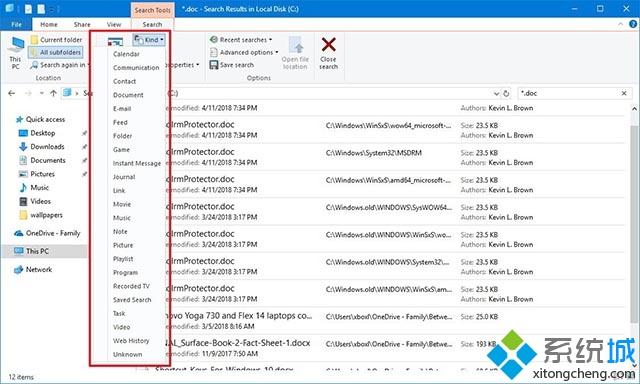
Task: Choose Instant Message from Kind list
Action: [x=137, y=163]
